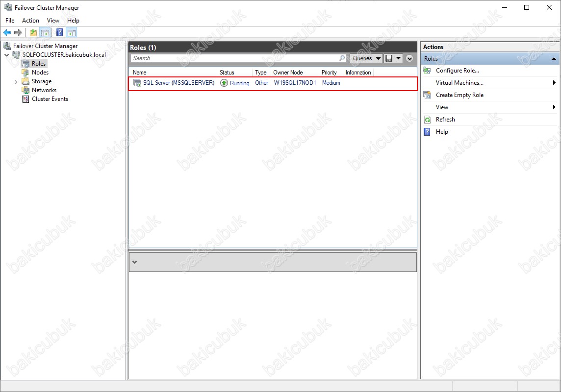
Task: Go back with the blue Back arrow
Action: tap(7, 32)
